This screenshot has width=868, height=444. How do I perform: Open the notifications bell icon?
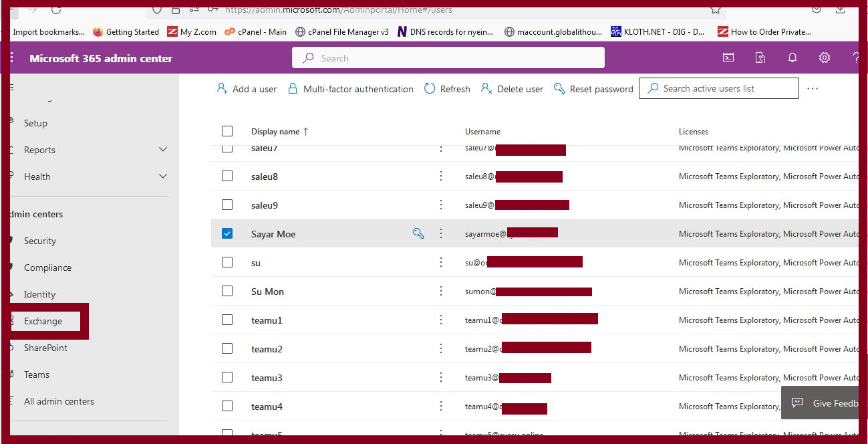tap(792, 58)
